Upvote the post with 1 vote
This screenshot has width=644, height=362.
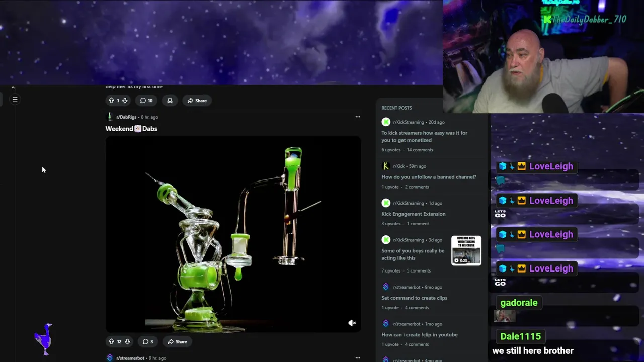point(111,101)
